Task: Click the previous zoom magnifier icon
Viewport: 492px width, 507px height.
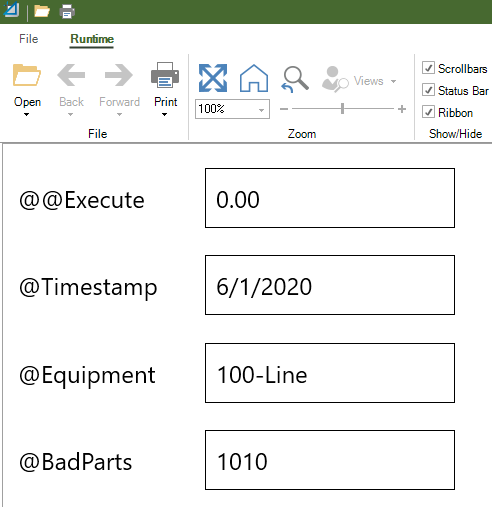Action: coord(295,79)
